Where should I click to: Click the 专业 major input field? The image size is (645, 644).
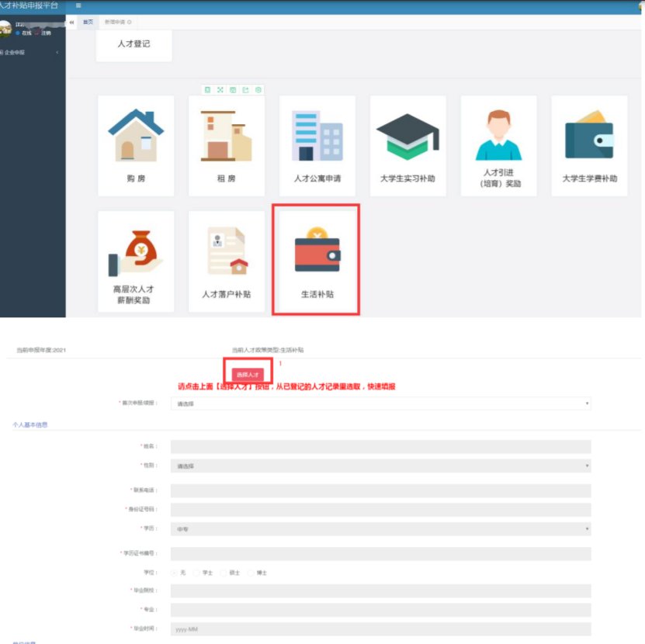coord(381,610)
